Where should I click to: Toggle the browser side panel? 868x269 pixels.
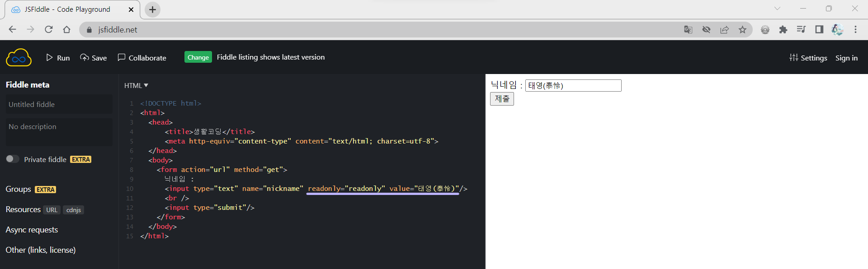(819, 29)
